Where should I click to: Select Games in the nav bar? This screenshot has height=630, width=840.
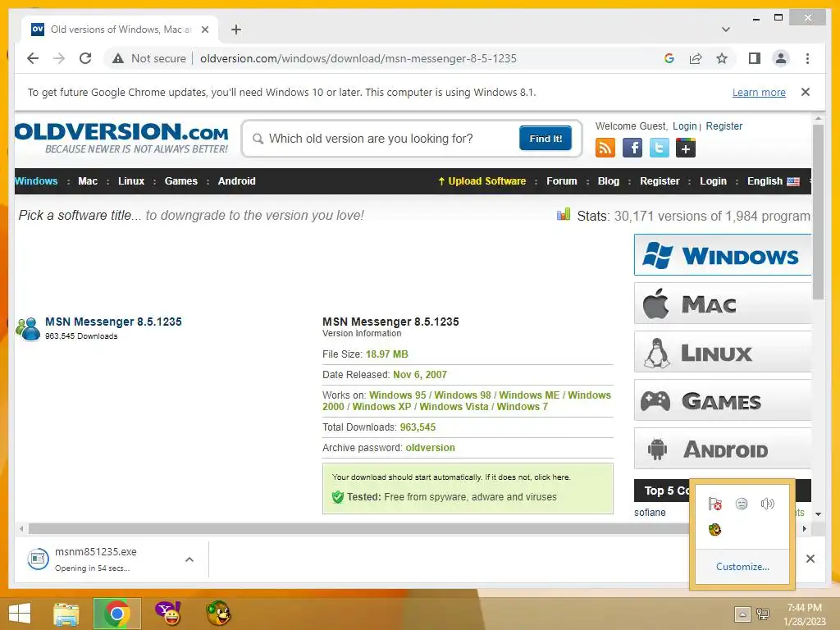(181, 181)
